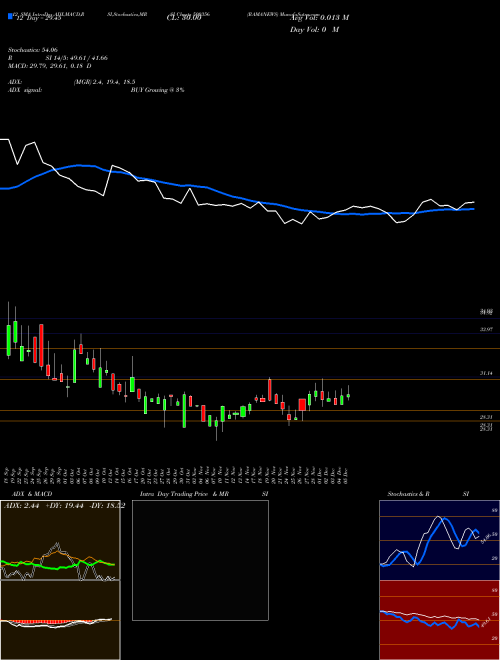Click the 'Avg Vol: 0.013 M' text
Screen dimensions: 500x660
coord(319,17)
